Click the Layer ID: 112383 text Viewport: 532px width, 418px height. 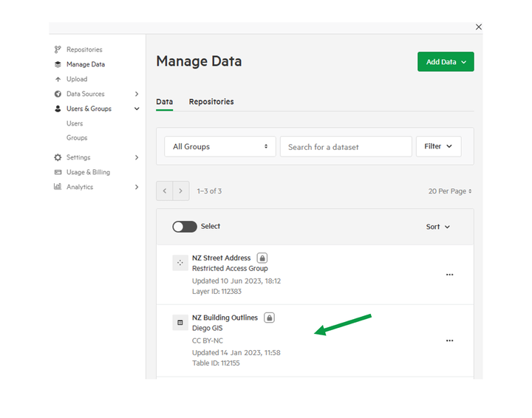[216, 292]
